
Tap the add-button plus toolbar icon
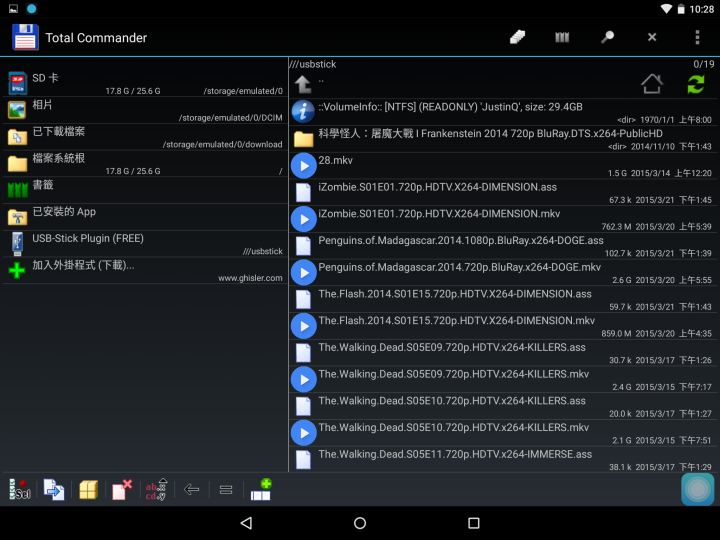click(x=261, y=489)
